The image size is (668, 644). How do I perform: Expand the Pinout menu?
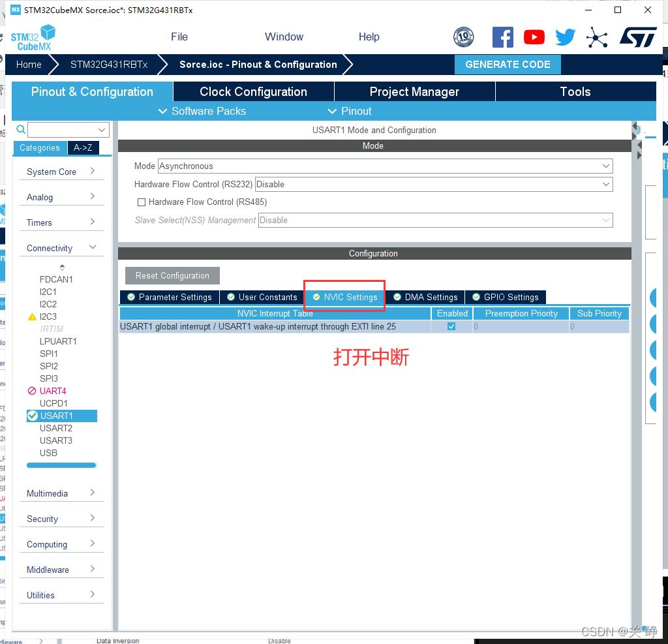click(350, 111)
